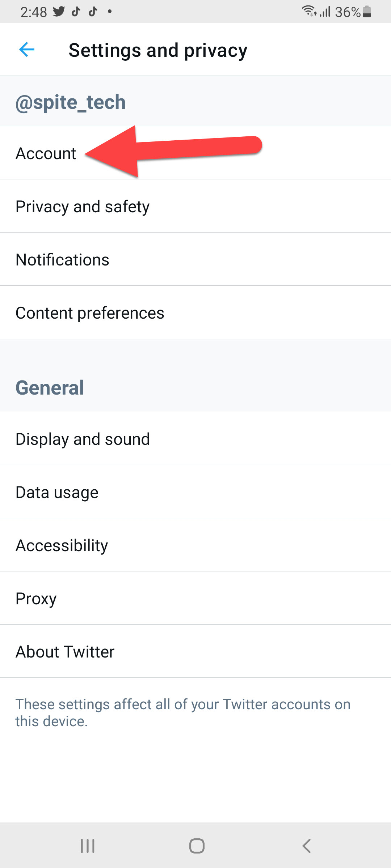Open the Account settings

point(46,153)
